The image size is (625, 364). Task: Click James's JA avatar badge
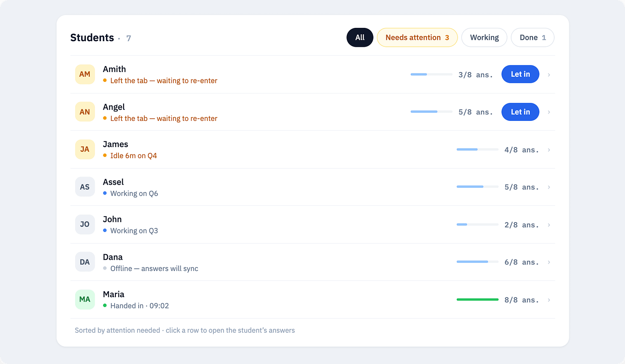[x=85, y=149]
